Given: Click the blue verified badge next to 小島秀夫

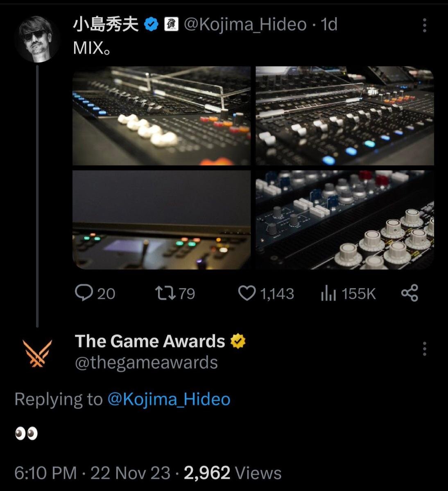Looking at the screenshot, I should click(151, 24).
